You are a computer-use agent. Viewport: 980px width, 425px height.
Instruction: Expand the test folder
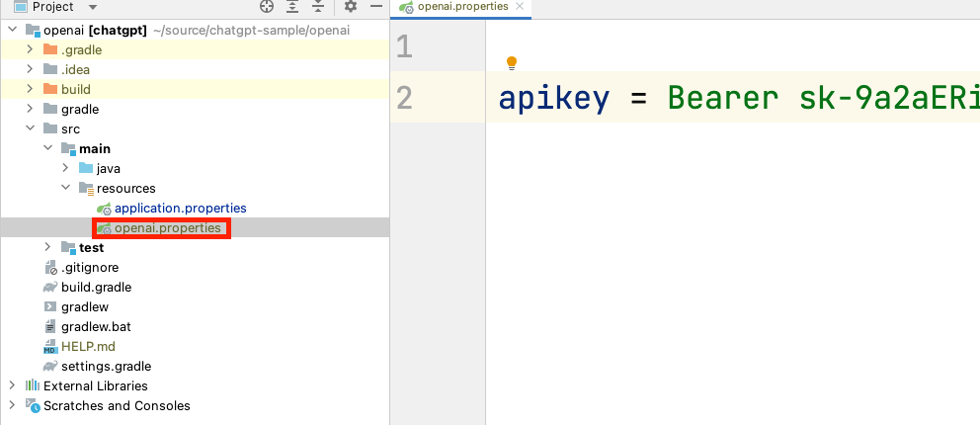click(x=47, y=247)
